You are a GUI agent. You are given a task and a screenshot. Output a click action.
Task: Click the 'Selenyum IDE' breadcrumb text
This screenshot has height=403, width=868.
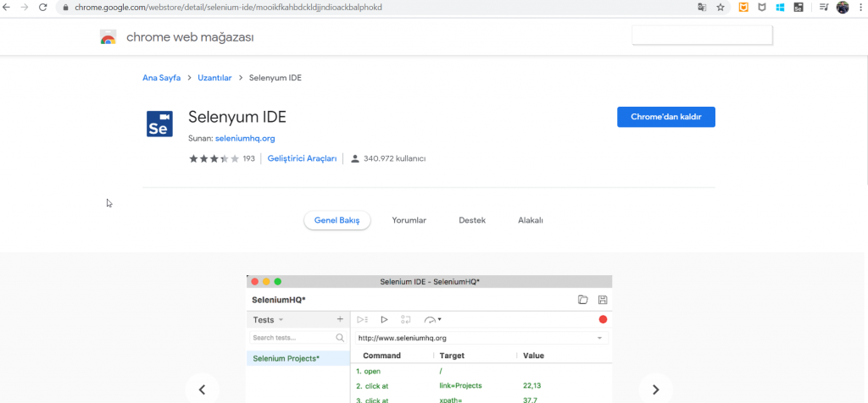click(x=275, y=78)
